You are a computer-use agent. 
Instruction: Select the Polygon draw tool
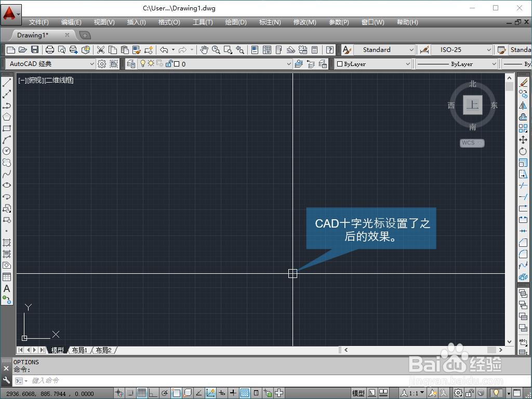[x=6, y=117]
